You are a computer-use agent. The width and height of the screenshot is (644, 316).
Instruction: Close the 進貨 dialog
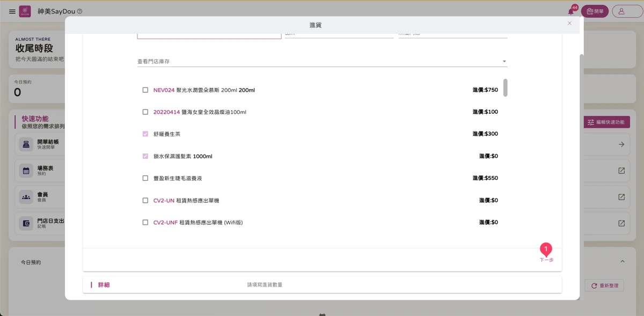coord(569,24)
